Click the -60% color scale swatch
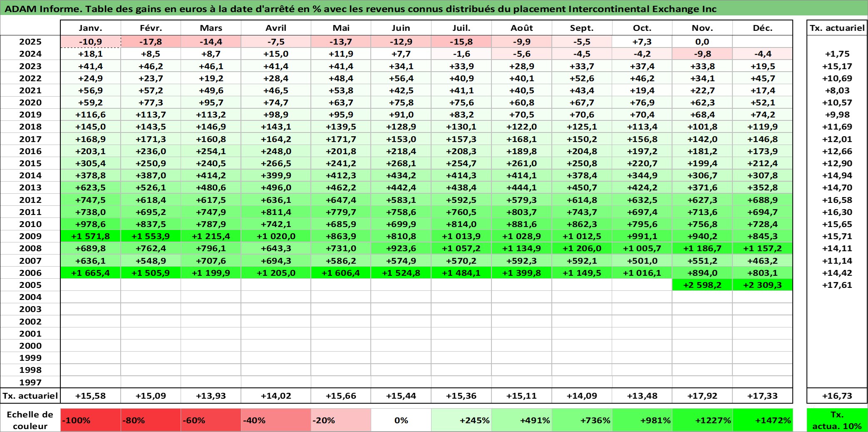This screenshot has width=868, height=432. tap(211, 420)
